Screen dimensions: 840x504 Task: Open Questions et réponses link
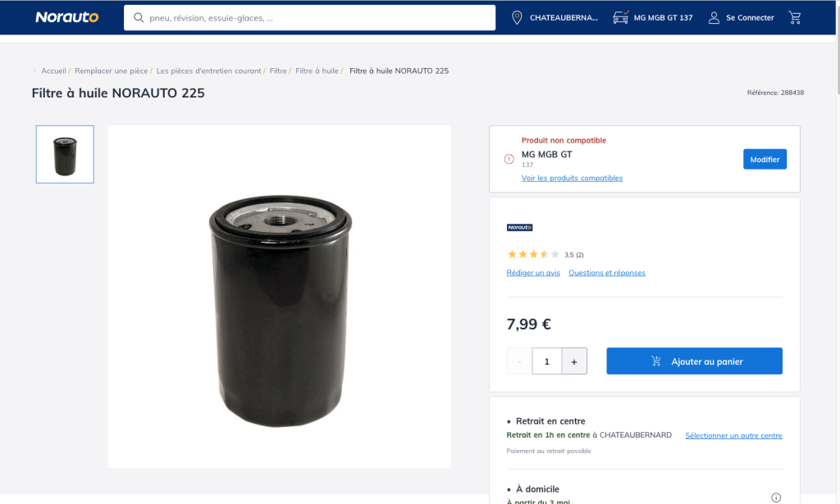(x=607, y=273)
